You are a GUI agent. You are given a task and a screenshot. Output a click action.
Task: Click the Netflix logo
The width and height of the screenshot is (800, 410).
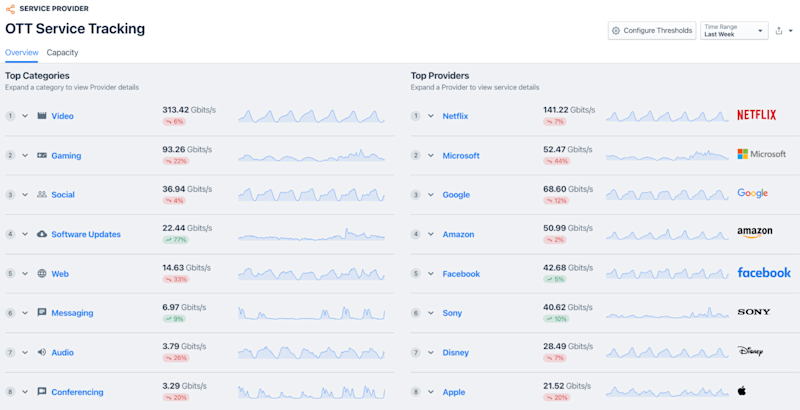pyautogui.click(x=757, y=115)
